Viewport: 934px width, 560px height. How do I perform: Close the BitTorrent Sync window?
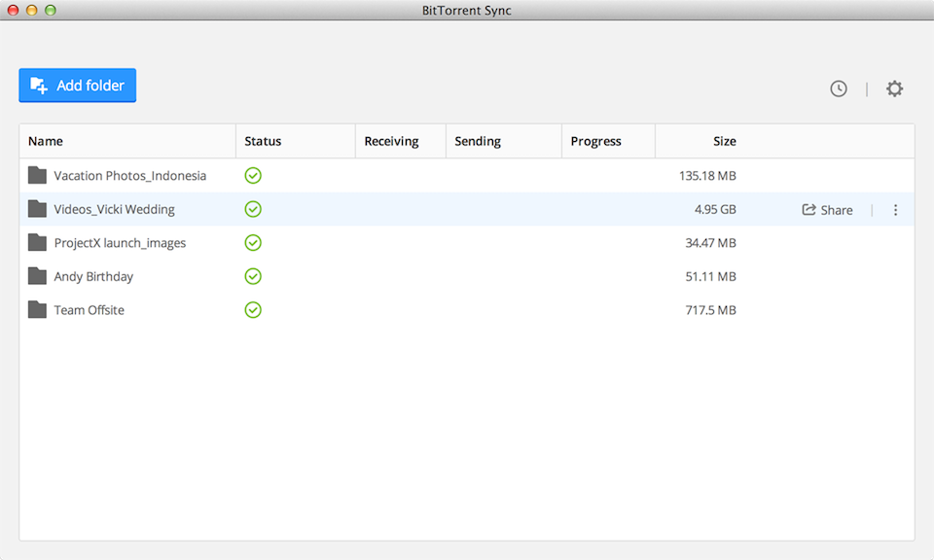[13, 10]
